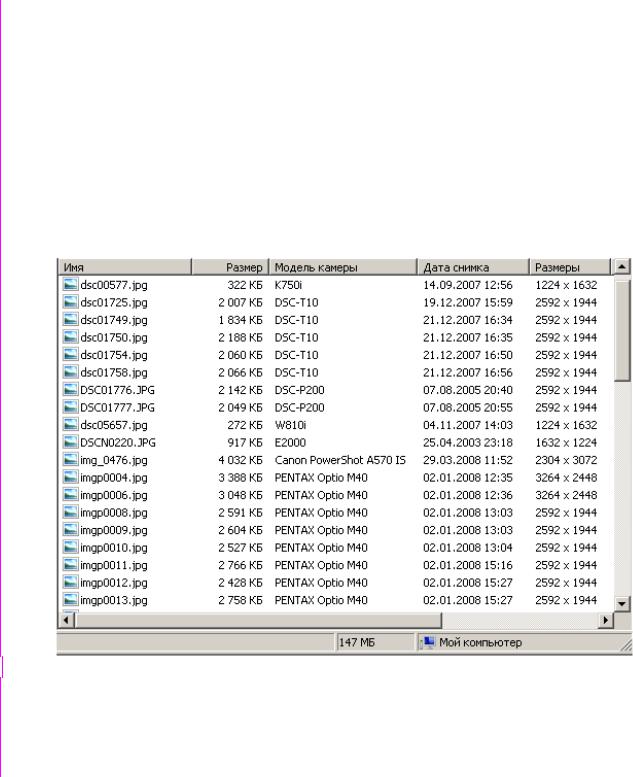Sort by Дата снимка column header
The height and width of the screenshot is (777, 633).
(x=473, y=267)
